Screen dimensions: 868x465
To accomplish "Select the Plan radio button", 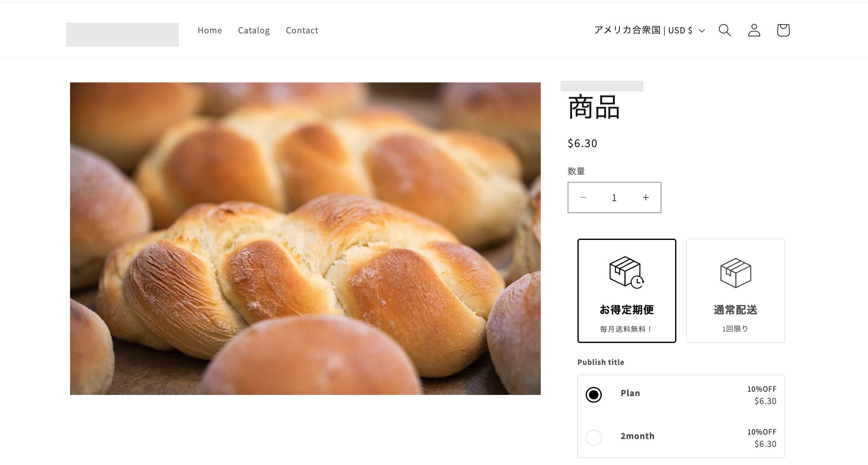I will pyautogui.click(x=594, y=395).
